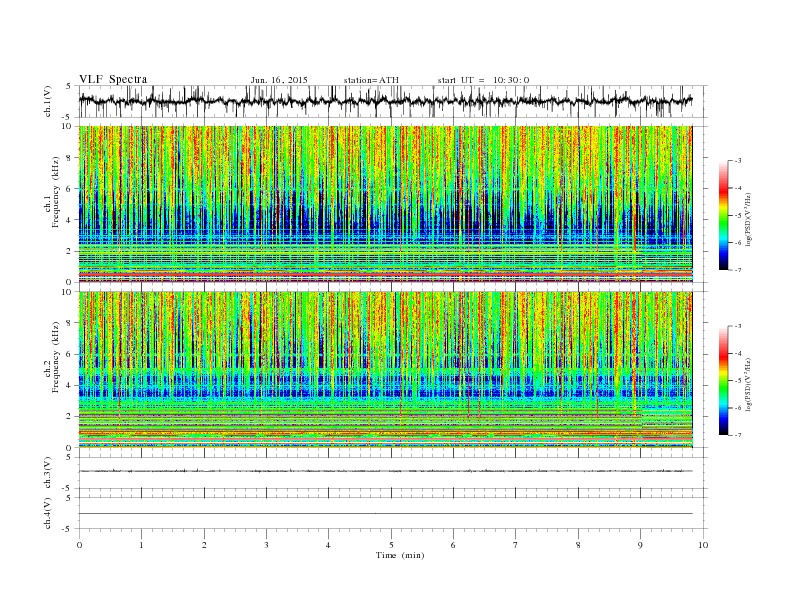Click the "2" kHz tick on ch.2 frequency axis
792x612 pixels.
[x=70, y=417]
